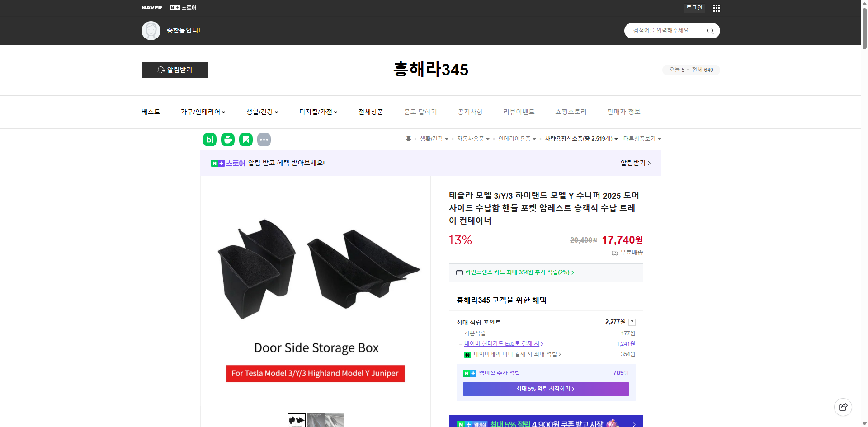Viewport: 868px width, 427px height.
Task: Click the question mark next to 최대 적립 포인트
Action: 632,322
